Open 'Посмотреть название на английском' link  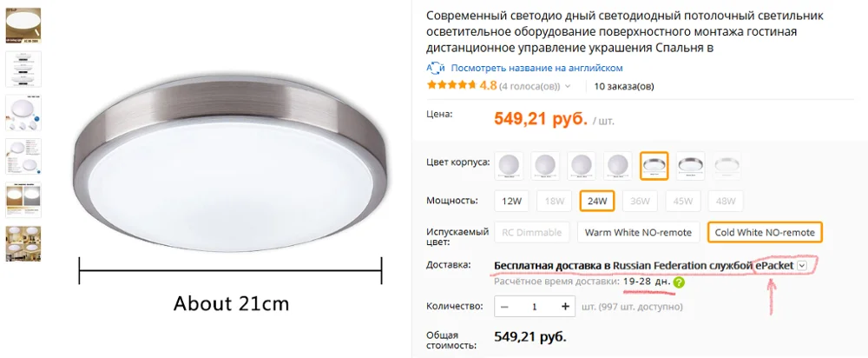coord(536,68)
